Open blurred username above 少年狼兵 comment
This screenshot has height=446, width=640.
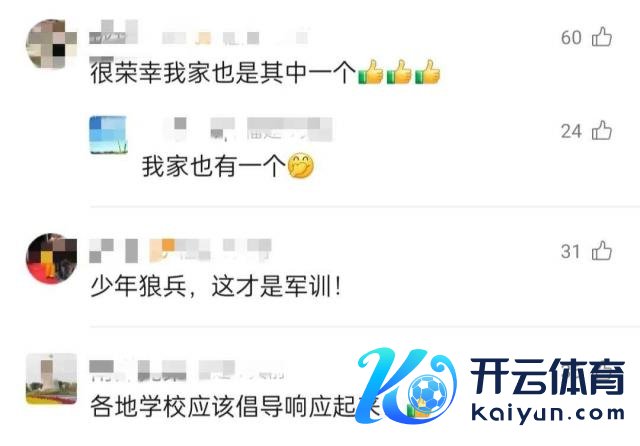coord(180,250)
